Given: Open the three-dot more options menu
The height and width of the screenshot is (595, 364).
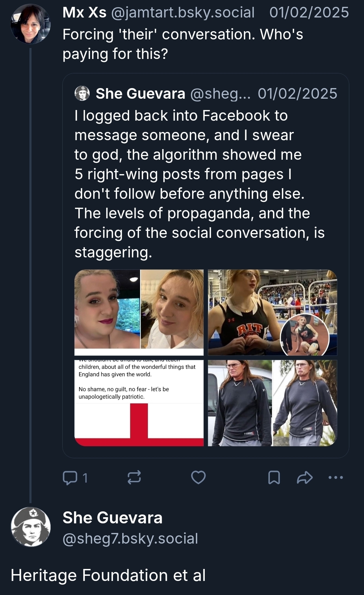Looking at the screenshot, I should (336, 477).
